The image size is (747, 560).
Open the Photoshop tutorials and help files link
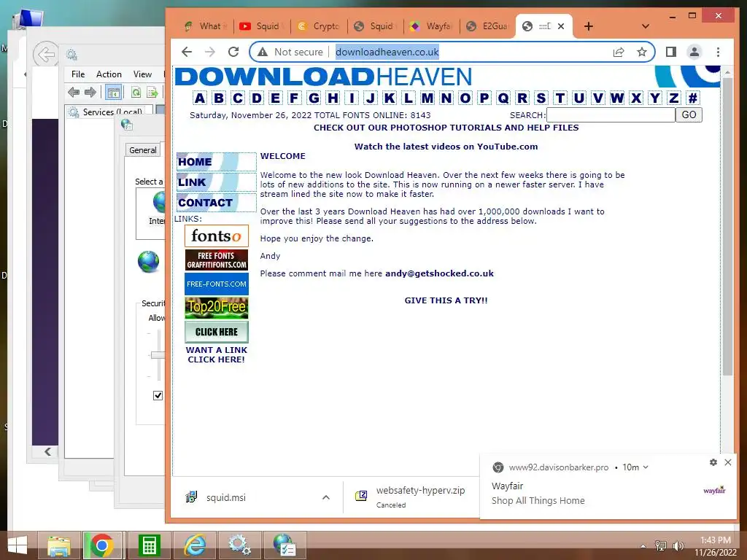coord(446,128)
